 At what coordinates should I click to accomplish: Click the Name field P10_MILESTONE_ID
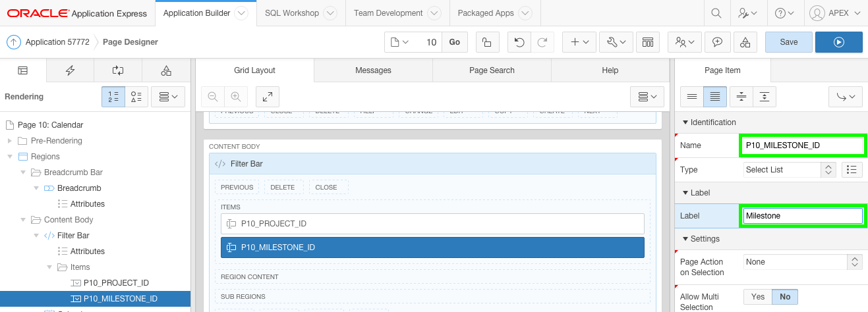(x=803, y=145)
